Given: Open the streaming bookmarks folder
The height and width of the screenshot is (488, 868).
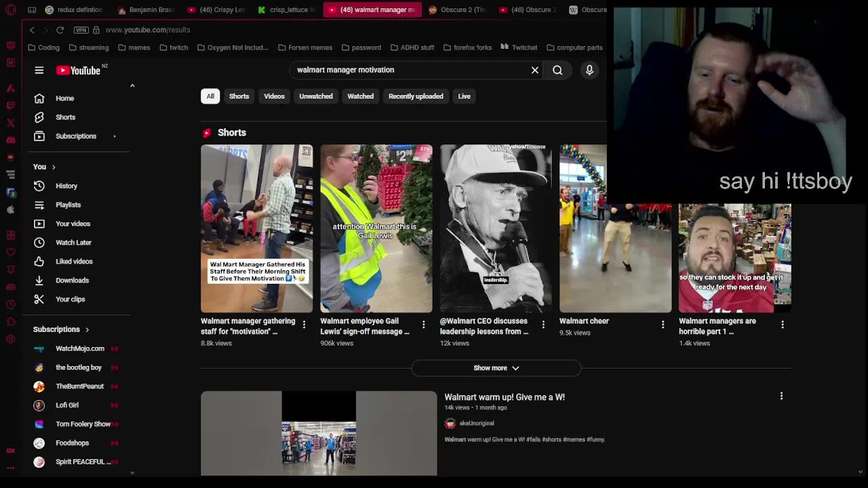Looking at the screenshot, I should point(88,47).
